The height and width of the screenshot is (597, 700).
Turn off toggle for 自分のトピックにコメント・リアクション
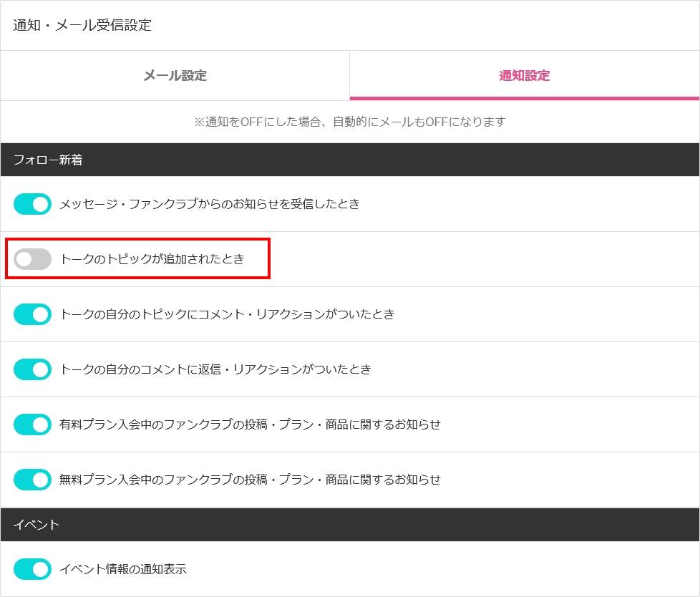tap(33, 314)
